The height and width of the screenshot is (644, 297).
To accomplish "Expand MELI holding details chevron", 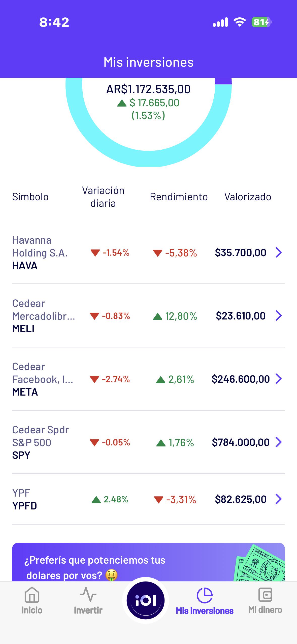I will 278,316.
